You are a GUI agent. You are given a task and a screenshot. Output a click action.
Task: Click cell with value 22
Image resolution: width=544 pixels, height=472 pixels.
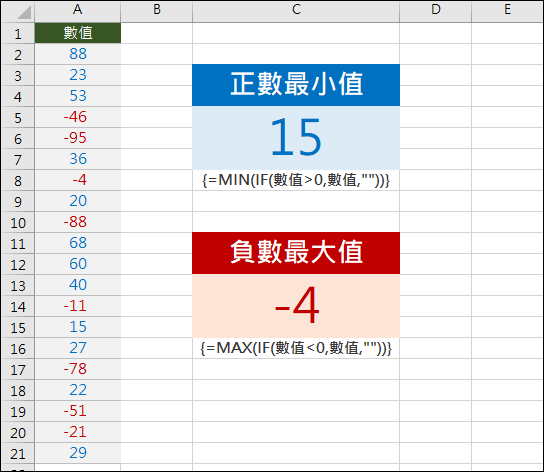78,390
